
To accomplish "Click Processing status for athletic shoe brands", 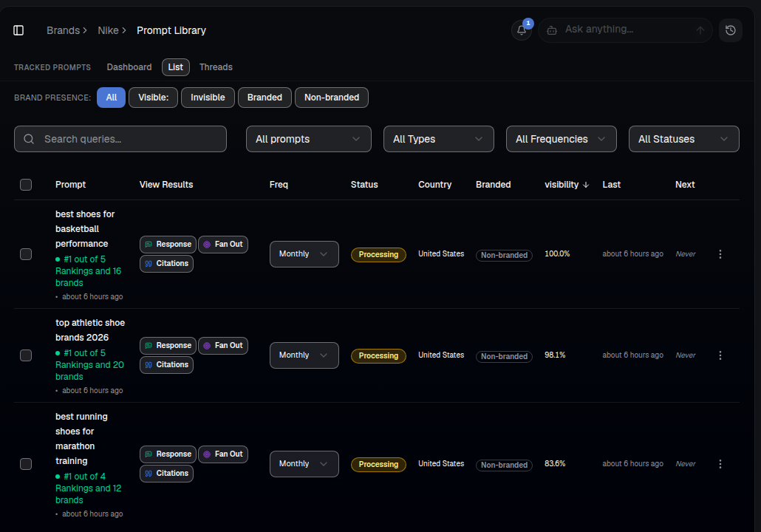I will (378, 356).
